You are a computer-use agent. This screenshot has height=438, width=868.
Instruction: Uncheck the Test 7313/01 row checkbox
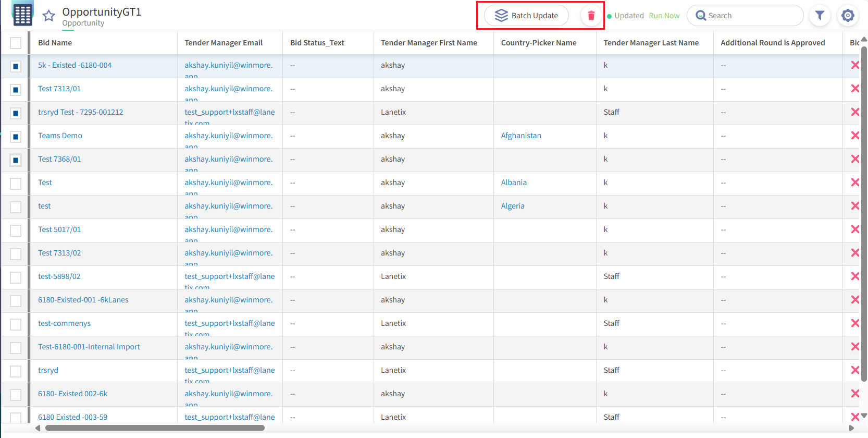click(16, 90)
